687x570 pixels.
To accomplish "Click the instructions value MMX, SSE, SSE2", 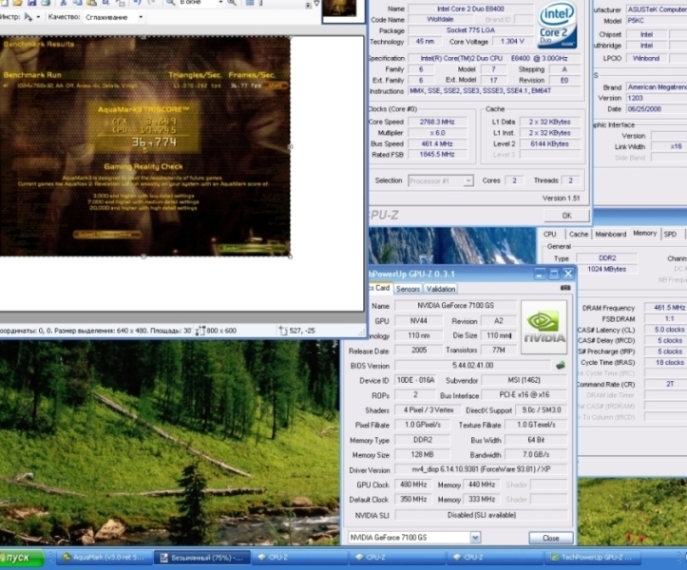I will click(x=494, y=91).
